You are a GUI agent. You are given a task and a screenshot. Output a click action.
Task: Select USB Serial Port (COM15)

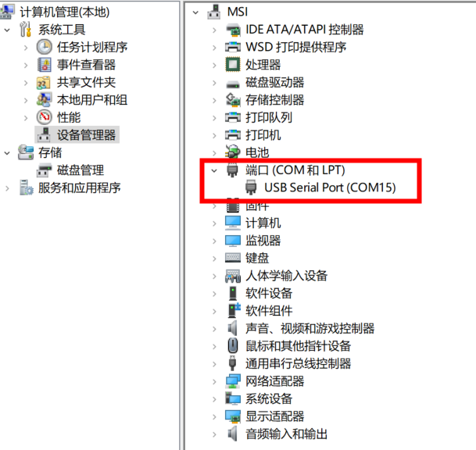(x=330, y=187)
